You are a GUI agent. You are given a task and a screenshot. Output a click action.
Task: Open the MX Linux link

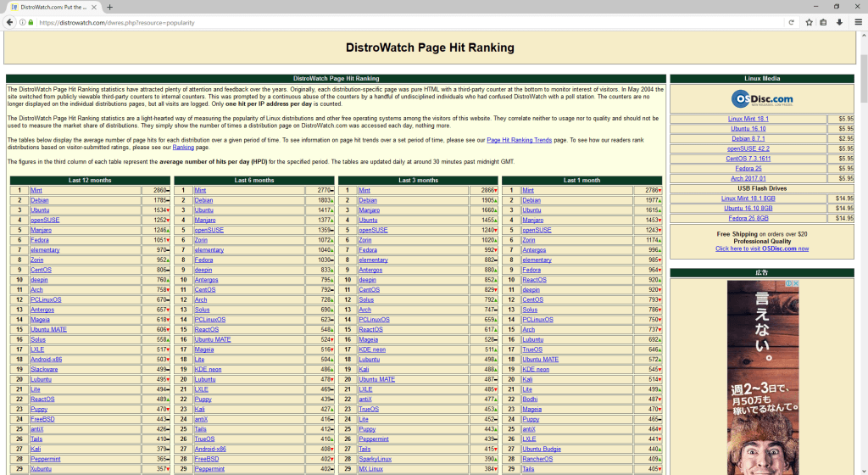[x=370, y=469]
